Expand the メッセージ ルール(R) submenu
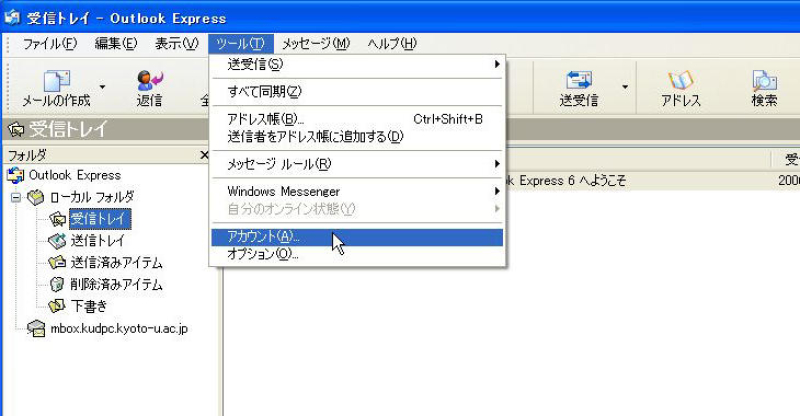 click(357, 164)
